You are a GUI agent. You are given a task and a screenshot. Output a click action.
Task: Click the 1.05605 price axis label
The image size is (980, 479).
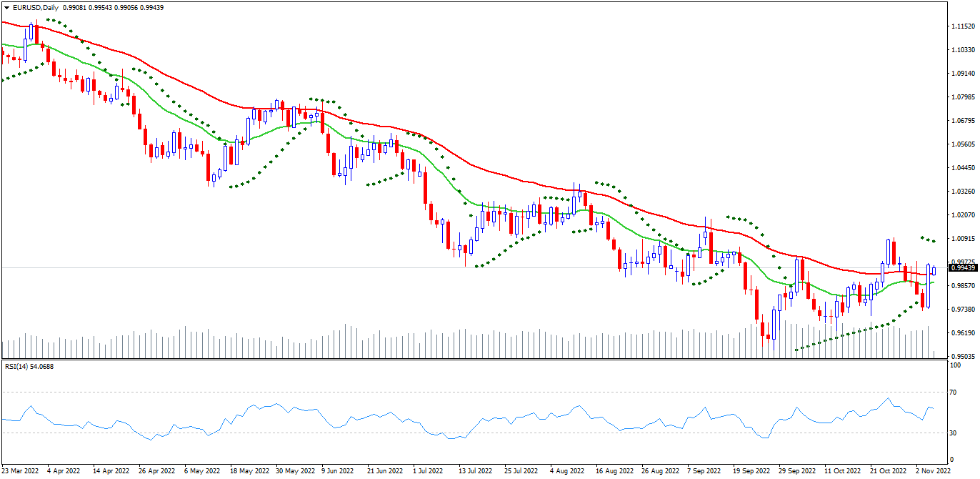pos(962,144)
